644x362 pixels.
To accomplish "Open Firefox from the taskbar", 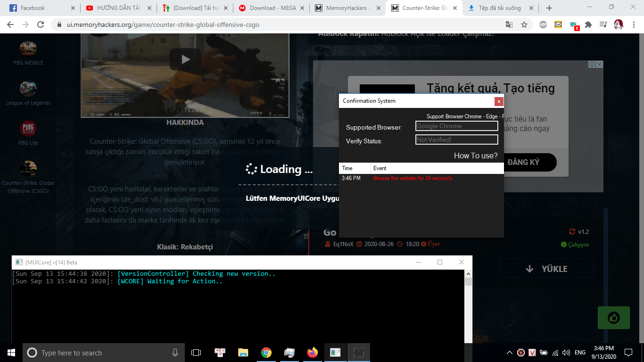I will point(312,353).
